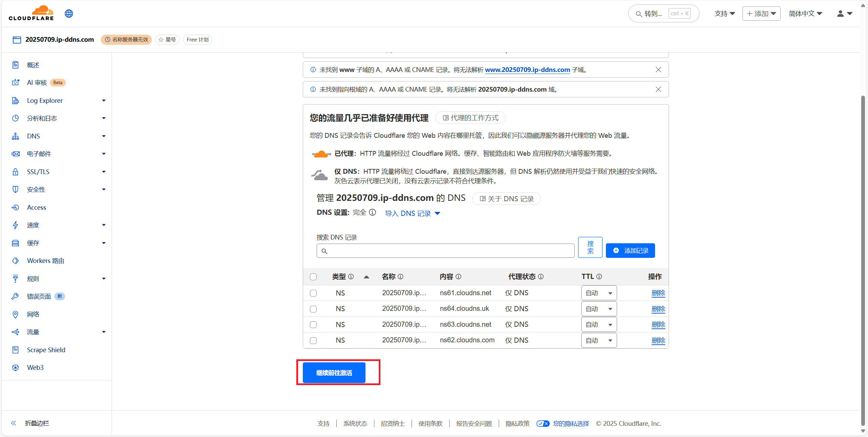
Task: Click the Cloudflare logo
Action: click(31, 13)
